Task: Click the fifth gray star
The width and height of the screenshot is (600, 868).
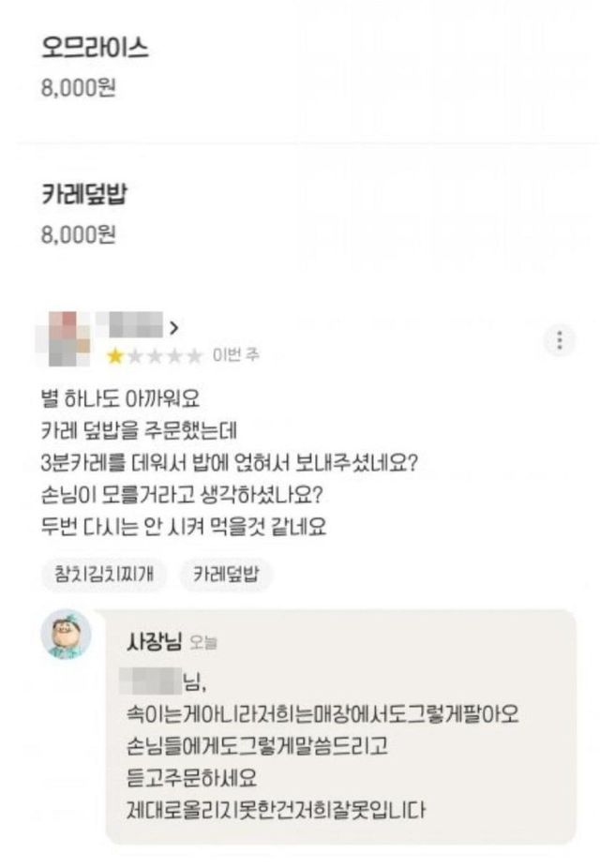Action: click(194, 355)
